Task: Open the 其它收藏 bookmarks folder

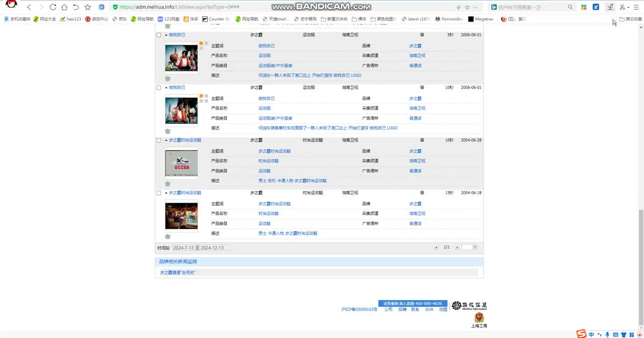Action: [631, 19]
